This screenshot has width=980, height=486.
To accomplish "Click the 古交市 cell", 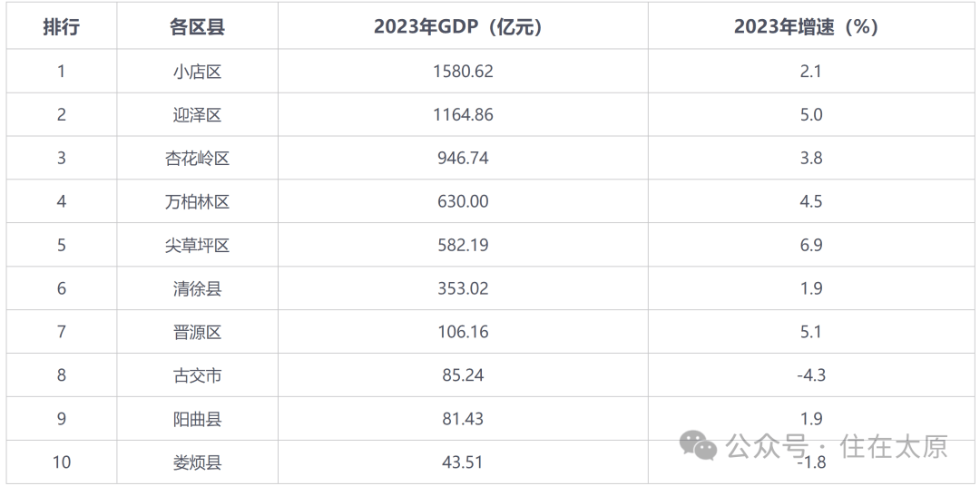I will [197, 375].
